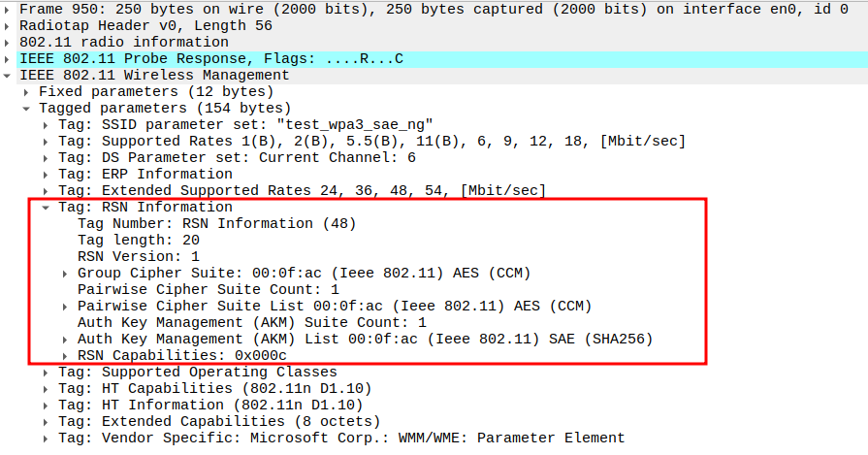Viewport: 868px width, 455px height.
Task: Collapse Tagged parameters (154 bytes)
Action: [27, 109]
